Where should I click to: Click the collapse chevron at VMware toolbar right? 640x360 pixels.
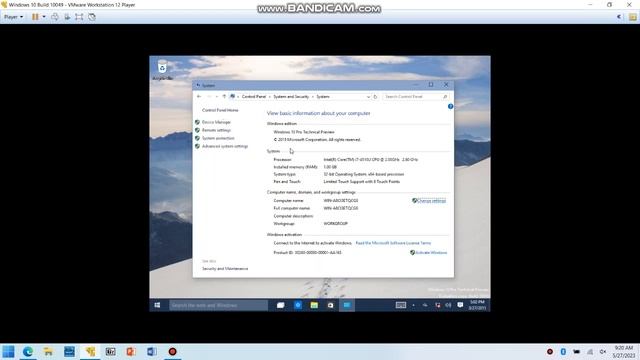619,17
